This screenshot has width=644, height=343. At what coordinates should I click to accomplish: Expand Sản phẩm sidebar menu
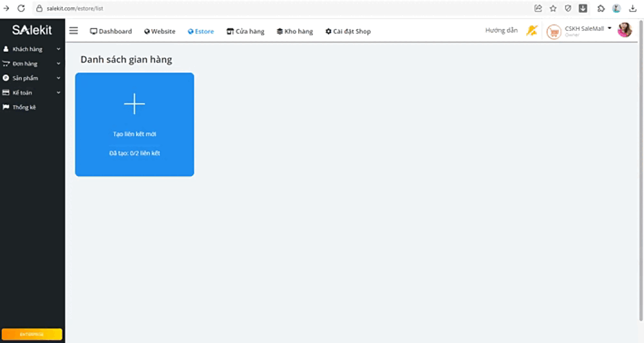tap(32, 78)
